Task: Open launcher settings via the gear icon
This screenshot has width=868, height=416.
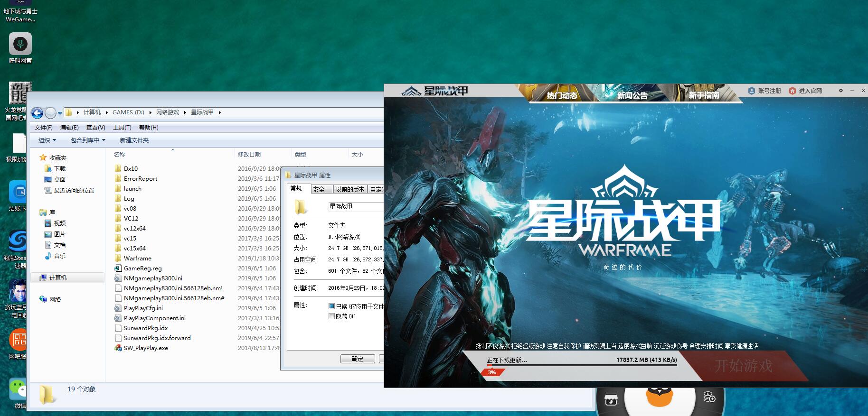Action: pos(840,91)
